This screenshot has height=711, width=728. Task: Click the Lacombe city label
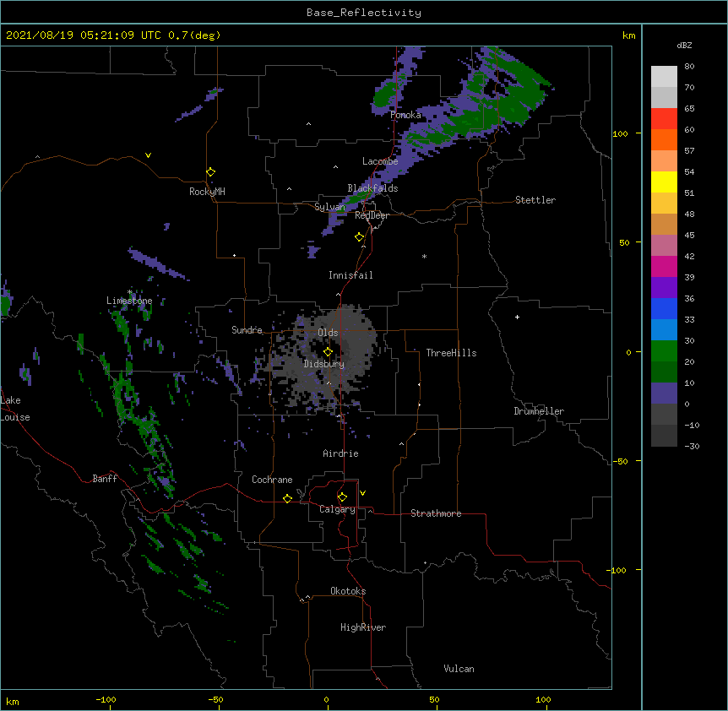(x=380, y=161)
